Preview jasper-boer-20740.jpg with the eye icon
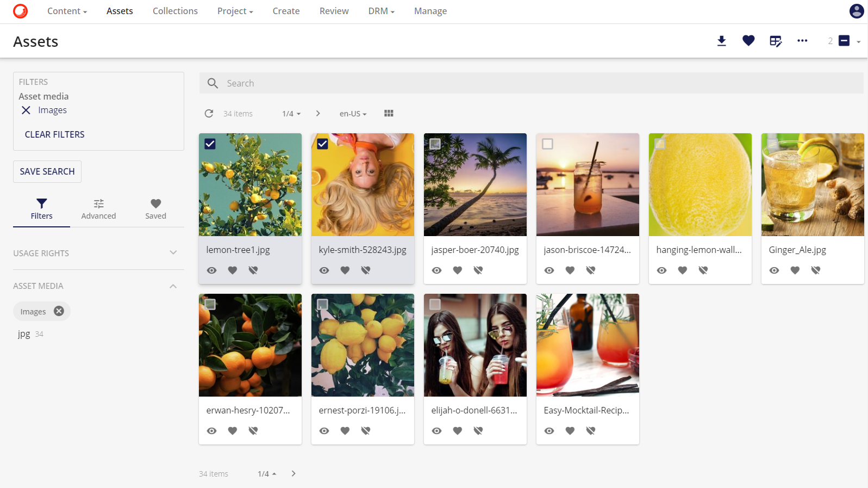868x488 pixels. (x=436, y=270)
